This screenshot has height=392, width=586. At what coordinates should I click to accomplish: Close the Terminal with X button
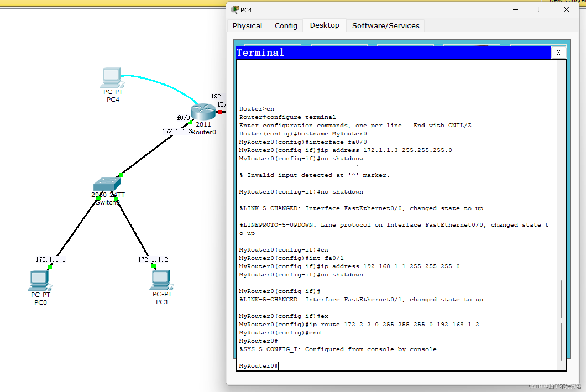click(558, 53)
